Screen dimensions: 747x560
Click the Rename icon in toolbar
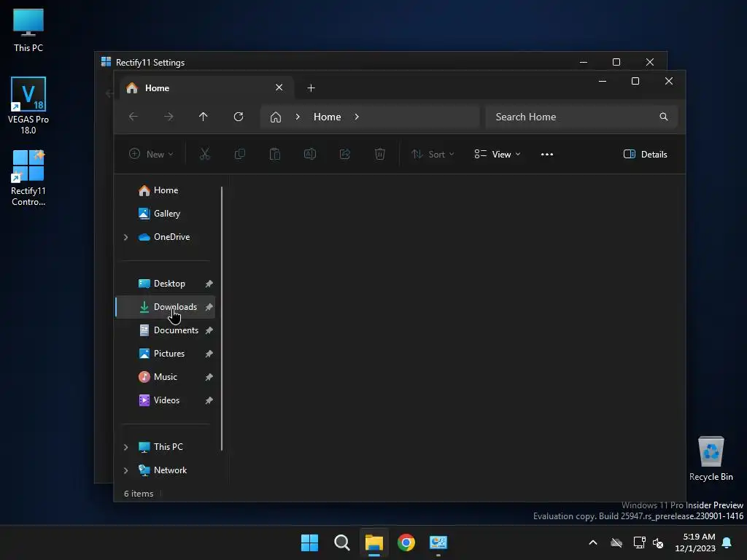[309, 154]
